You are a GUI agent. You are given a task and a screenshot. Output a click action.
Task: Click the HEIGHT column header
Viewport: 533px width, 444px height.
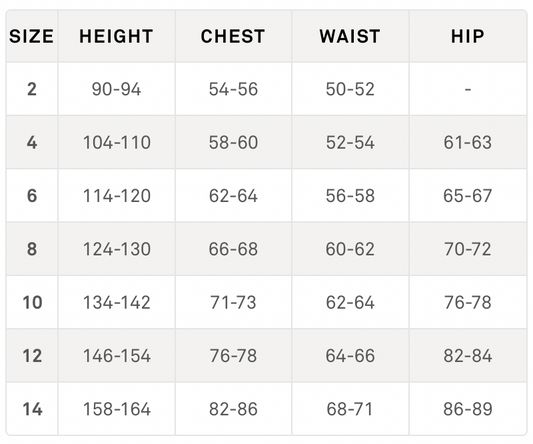click(x=116, y=36)
